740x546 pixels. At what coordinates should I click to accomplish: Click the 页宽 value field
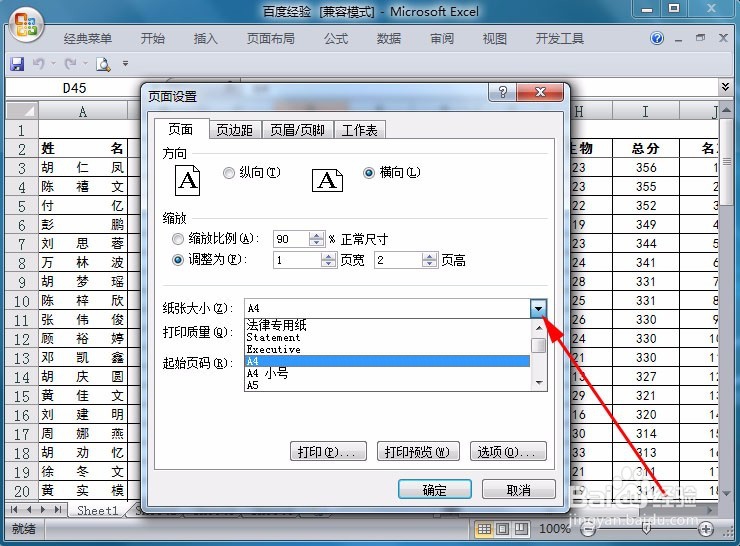click(x=297, y=260)
